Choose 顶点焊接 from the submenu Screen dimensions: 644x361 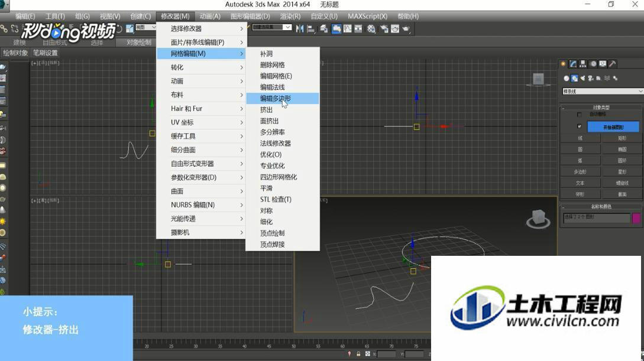[283, 244]
